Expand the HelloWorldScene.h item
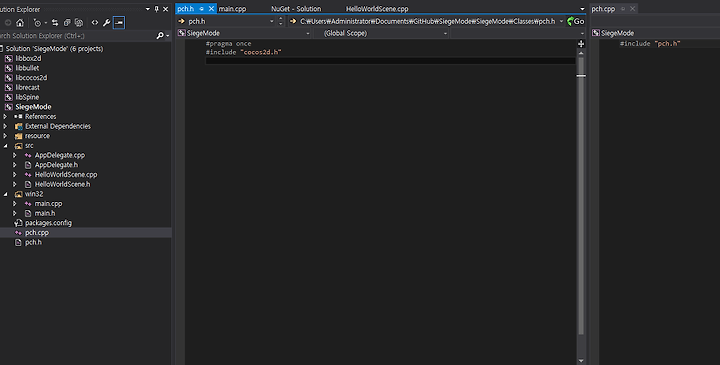Image resolution: width=720 pixels, height=365 pixels. 15,184
